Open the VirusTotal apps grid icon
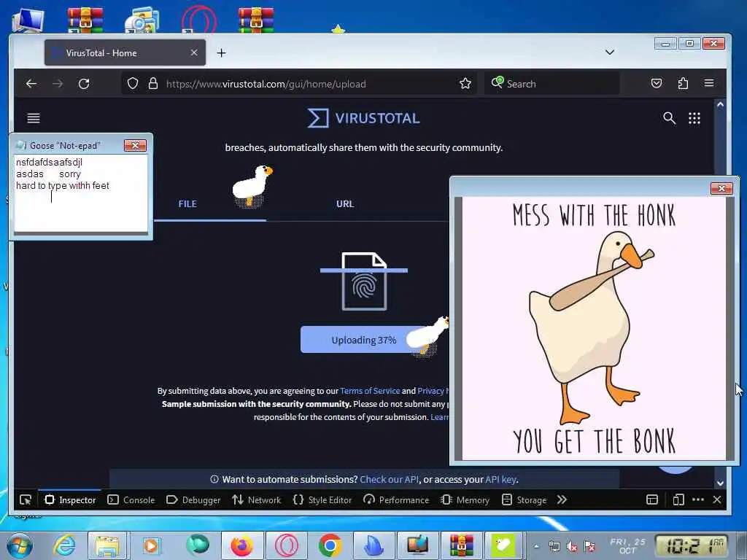The image size is (747, 560). 694,118
